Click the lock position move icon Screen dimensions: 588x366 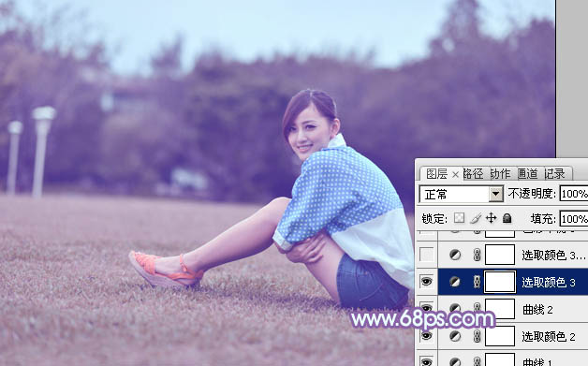491,218
